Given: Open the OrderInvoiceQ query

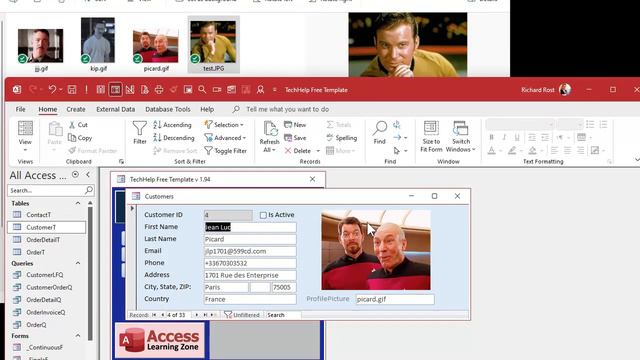Looking at the screenshot, I should coord(46,312).
